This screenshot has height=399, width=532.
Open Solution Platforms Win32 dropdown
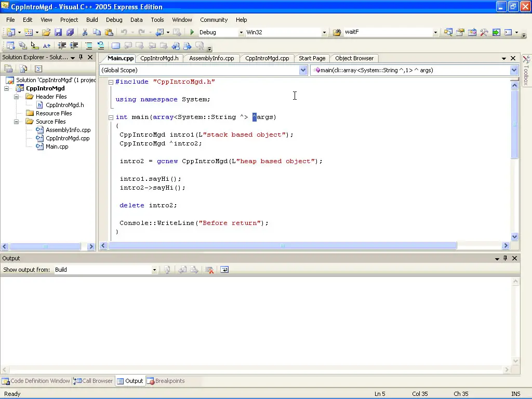tap(324, 33)
